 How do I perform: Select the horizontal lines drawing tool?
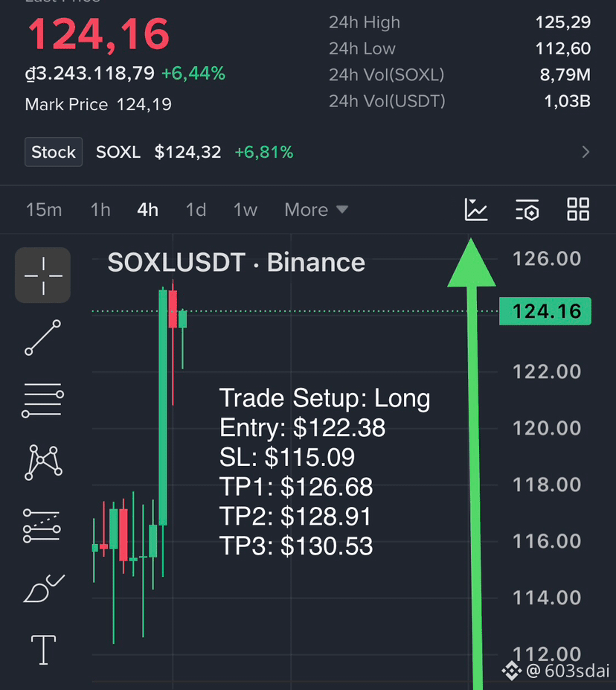(42, 400)
